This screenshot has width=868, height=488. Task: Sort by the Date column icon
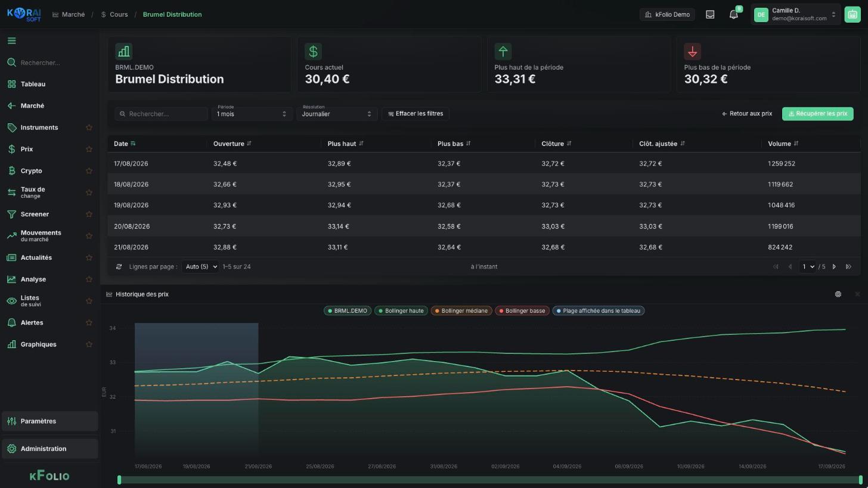[133, 144]
